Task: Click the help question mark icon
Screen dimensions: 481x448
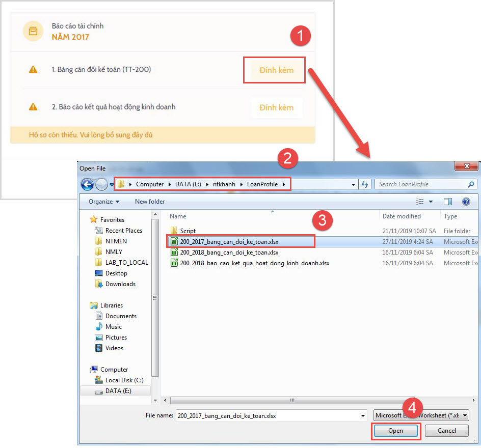Action: (x=466, y=202)
